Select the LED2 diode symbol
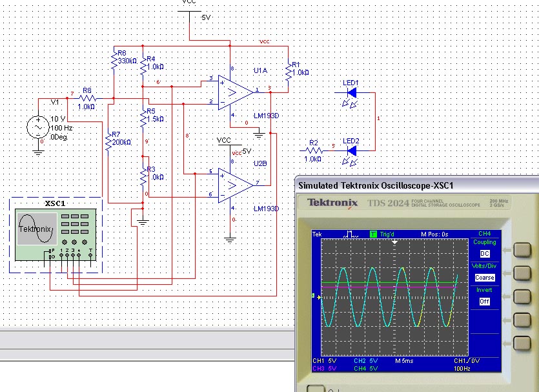This screenshot has width=539, height=392. [x=352, y=150]
